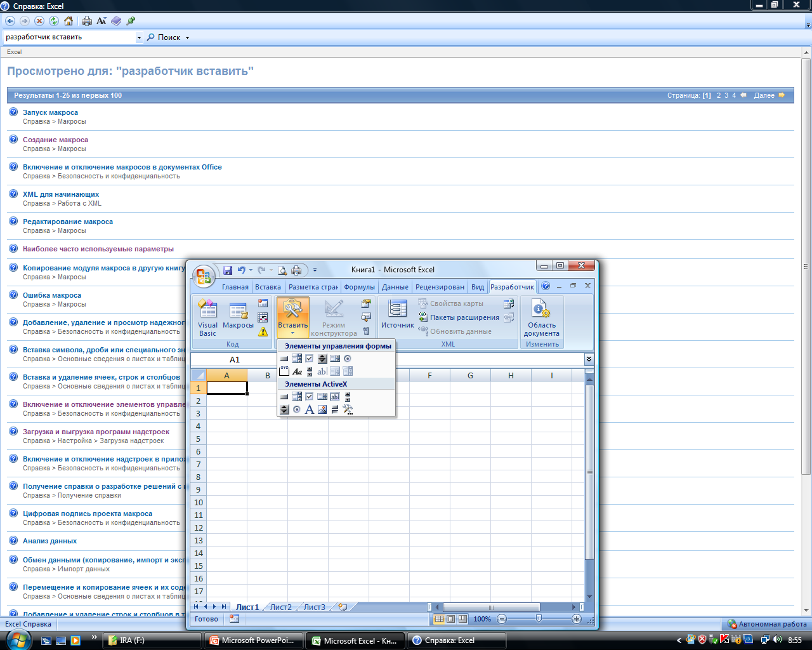The height and width of the screenshot is (650, 812).
Task: Insert an ActiveX Option Button
Action: coord(297,409)
